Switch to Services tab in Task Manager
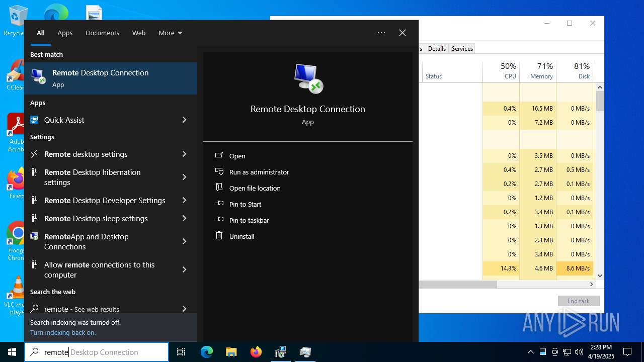The width and height of the screenshot is (644, 362). (462, 48)
